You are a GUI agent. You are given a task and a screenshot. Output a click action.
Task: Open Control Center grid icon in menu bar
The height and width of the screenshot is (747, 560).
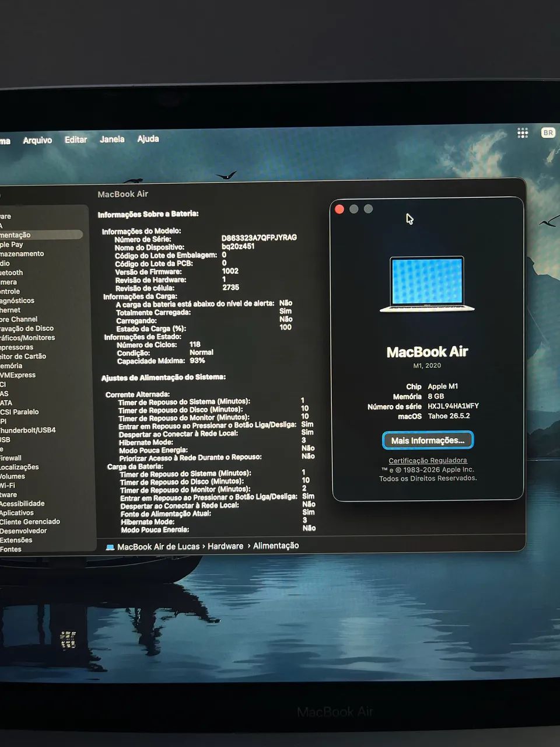(x=523, y=133)
